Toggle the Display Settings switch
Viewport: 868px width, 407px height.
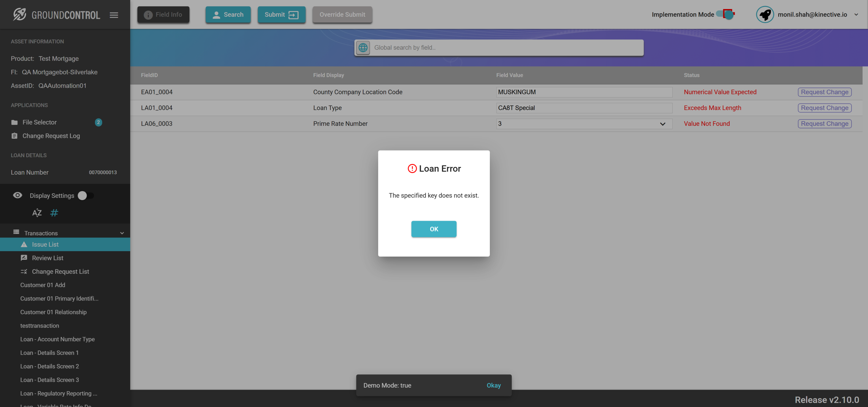[86, 196]
